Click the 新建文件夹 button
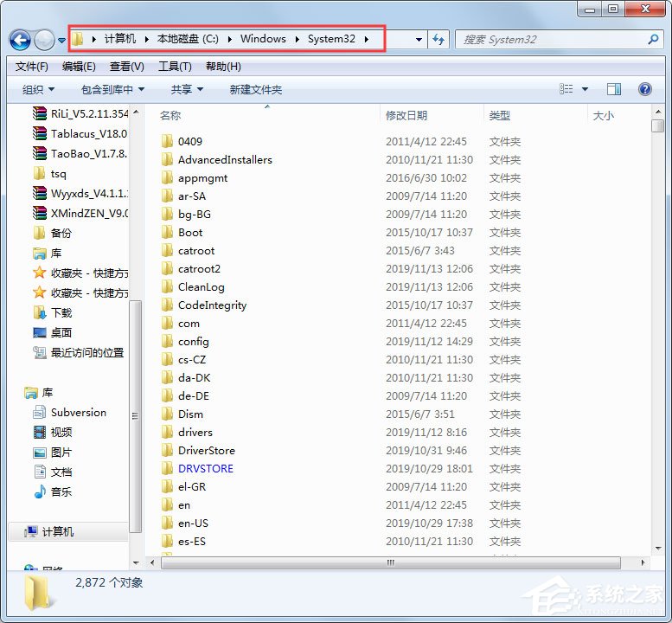This screenshot has width=672, height=623. [x=255, y=89]
